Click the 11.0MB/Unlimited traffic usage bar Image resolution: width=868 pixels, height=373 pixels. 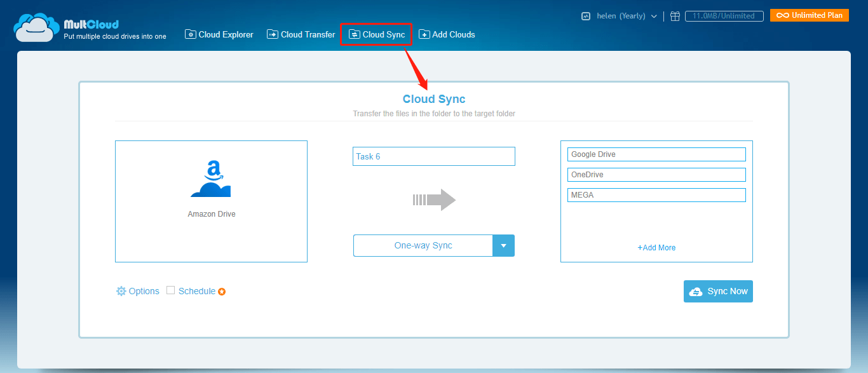[x=724, y=16]
